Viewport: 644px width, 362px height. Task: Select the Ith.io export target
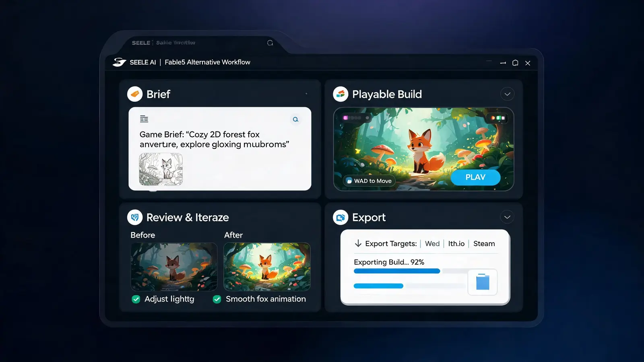456,244
